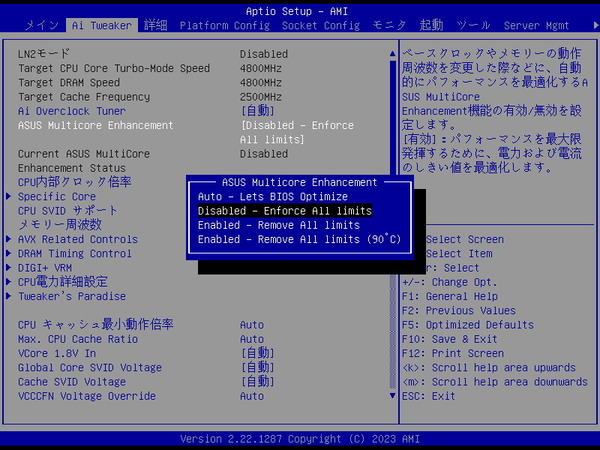Edit Max. CPU Cache Ratio value
The image size is (600, 450).
point(252,339)
